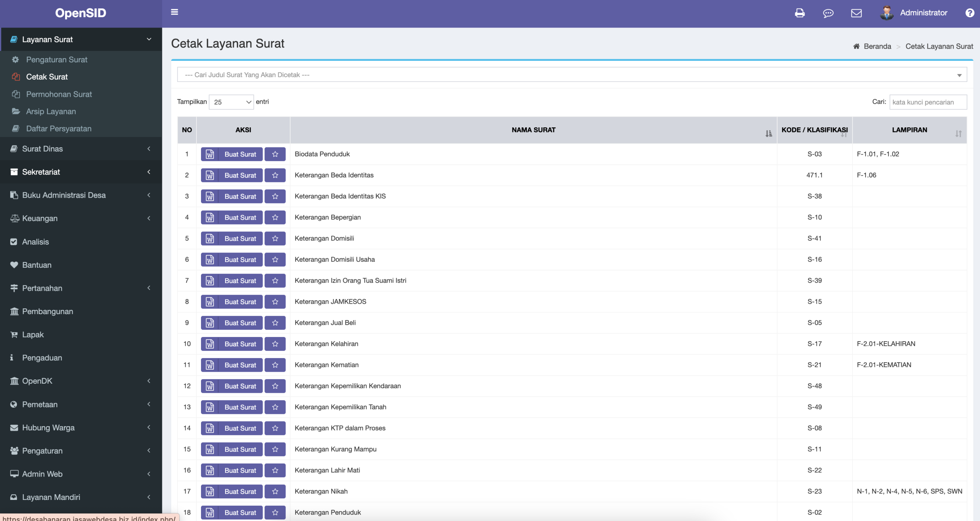Toggle favorite star for Keterangan Beda Identitas
This screenshot has height=521, width=980.
275,175
